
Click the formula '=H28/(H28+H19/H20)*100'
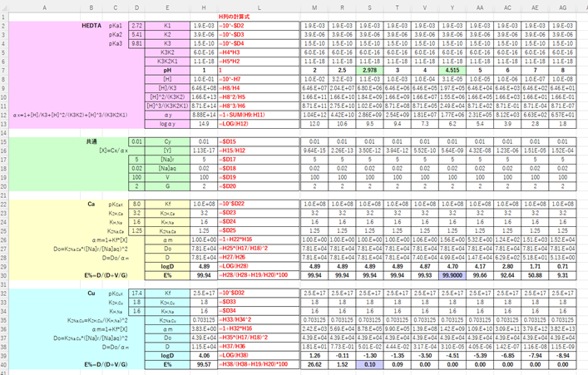pyautogui.click(x=253, y=275)
